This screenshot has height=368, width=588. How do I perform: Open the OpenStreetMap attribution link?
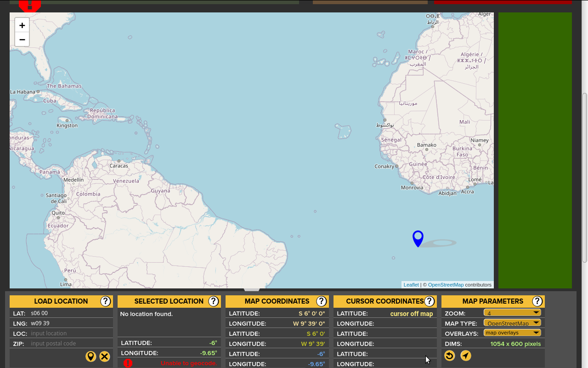(x=446, y=285)
